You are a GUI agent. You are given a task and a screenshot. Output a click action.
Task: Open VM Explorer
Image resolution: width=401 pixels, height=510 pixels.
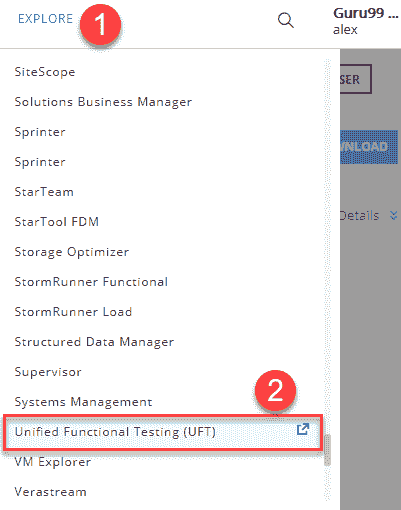53,462
